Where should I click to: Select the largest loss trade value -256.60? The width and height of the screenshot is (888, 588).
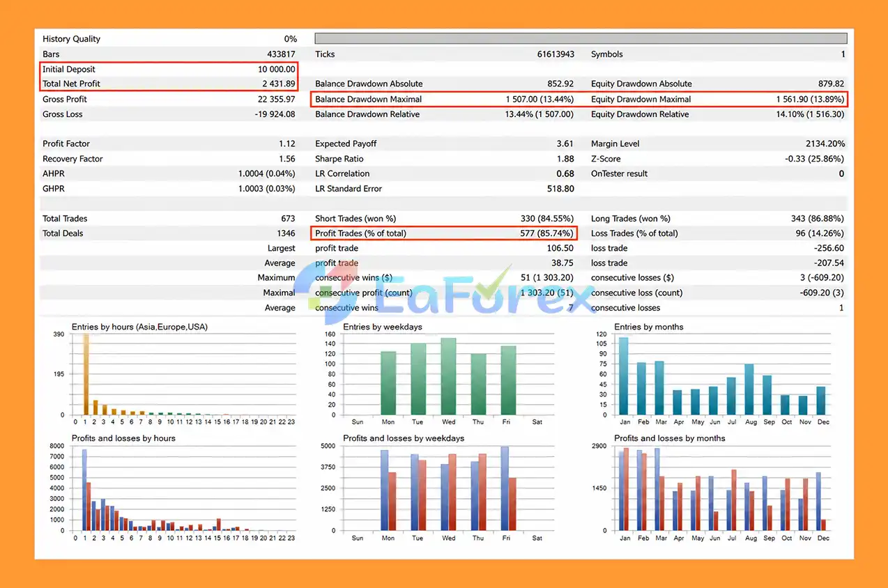point(829,248)
